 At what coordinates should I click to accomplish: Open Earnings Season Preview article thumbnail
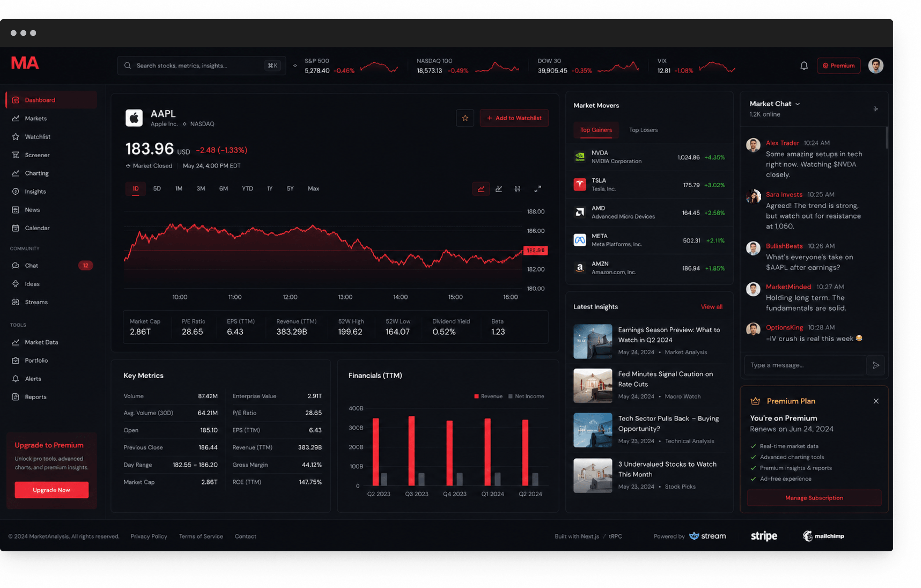[592, 341]
